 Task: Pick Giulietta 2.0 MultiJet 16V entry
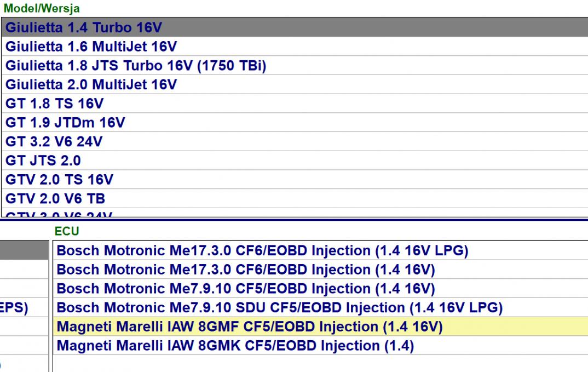91,85
